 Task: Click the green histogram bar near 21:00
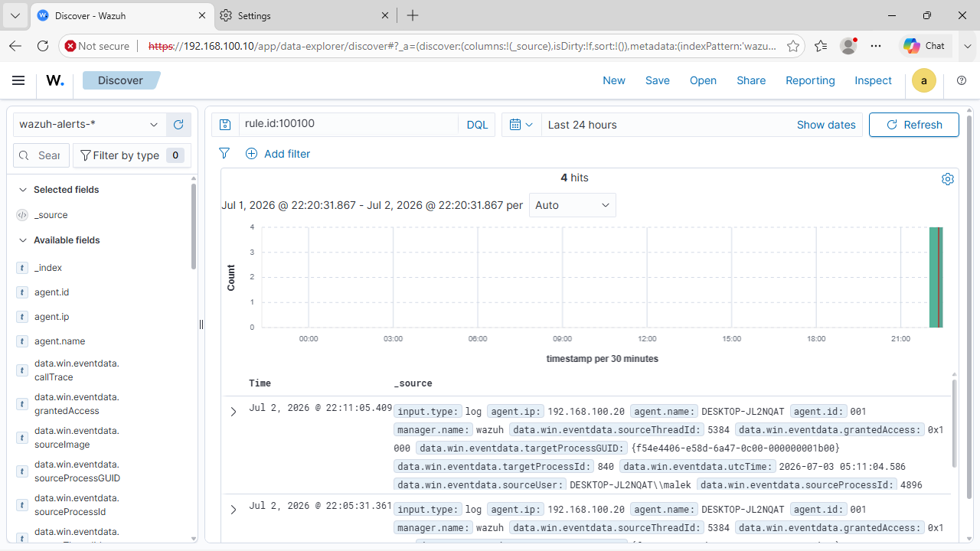[936, 277]
